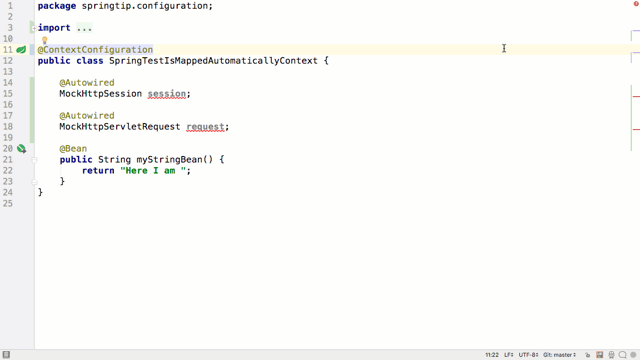
Task: Click the tool windows toggle icon in status bar corner
Action: (x=6, y=355)
